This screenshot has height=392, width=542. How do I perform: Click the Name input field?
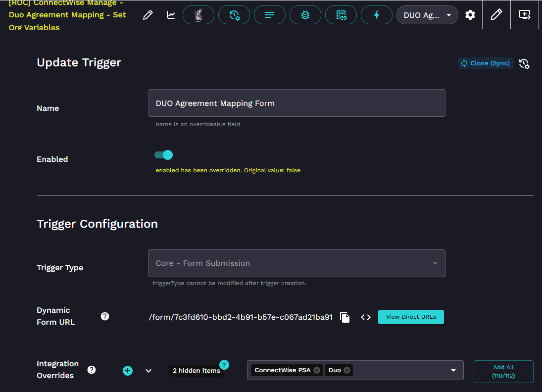[x=296, y=103]
